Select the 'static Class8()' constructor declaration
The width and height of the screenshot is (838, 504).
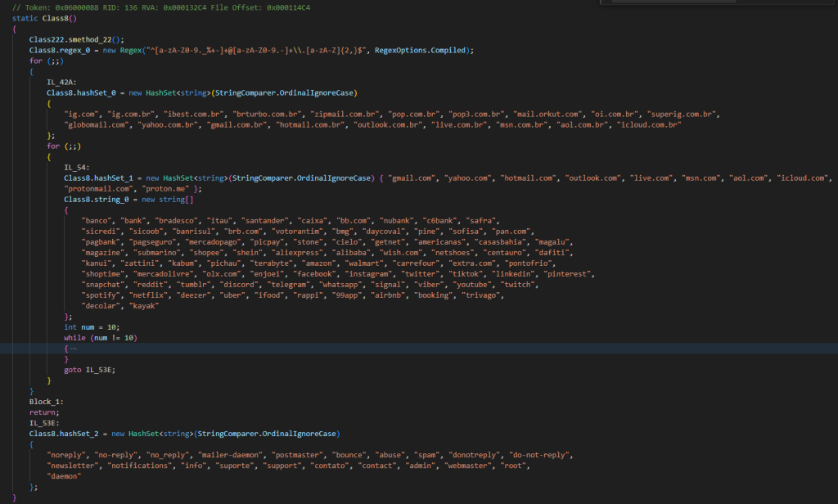(44, 18)
